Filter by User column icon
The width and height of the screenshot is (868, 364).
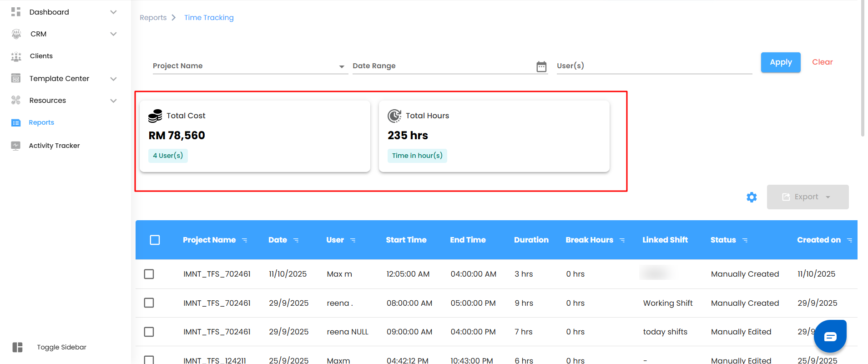pos(353,240)
